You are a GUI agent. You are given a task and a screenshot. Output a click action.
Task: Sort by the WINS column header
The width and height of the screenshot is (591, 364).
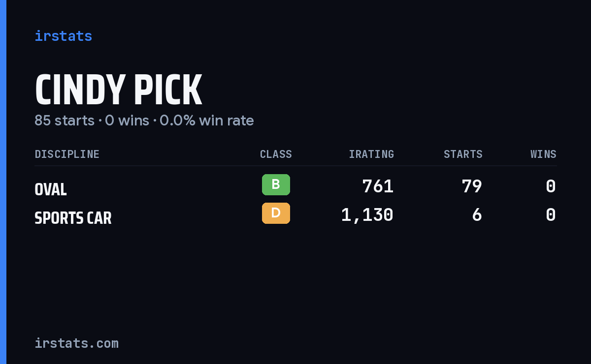543,154
